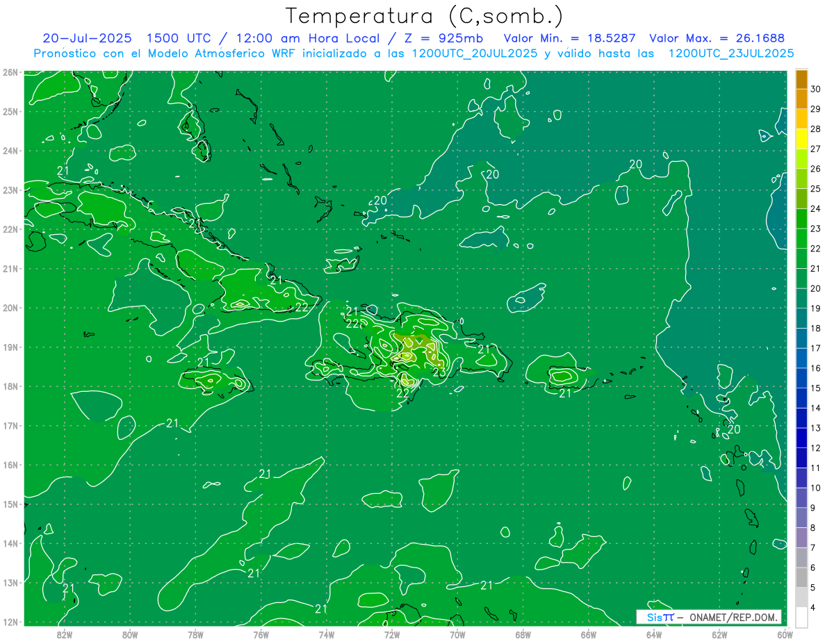The image size is (834, 644).
Task: Click legend value 27
Action: [x=816, y=149]
